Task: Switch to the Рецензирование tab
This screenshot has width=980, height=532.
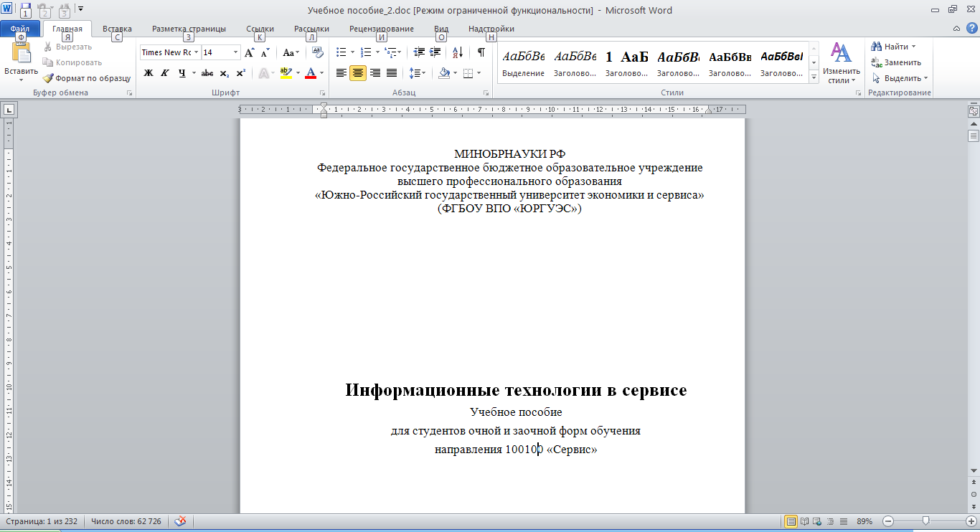Action: [x=382, y=29]
